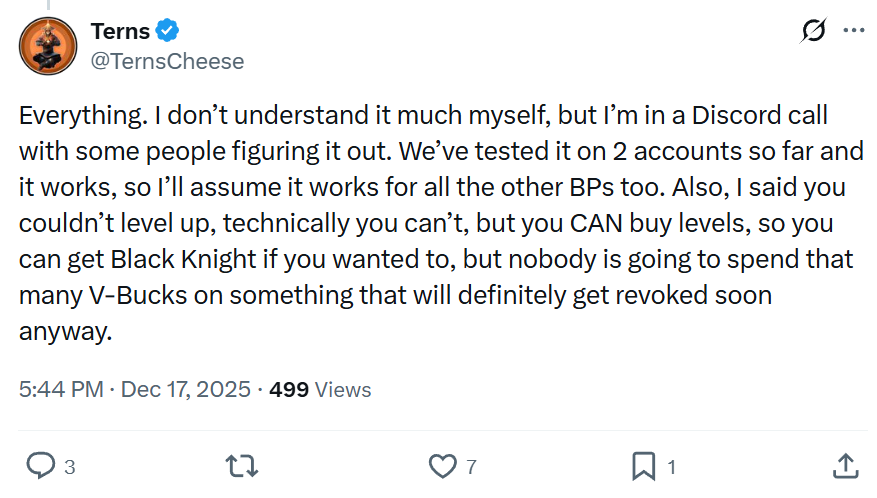This screenshot has height=498, width=877.
Task: Open the @TernsCheese handle link
Action: (167, 61)
